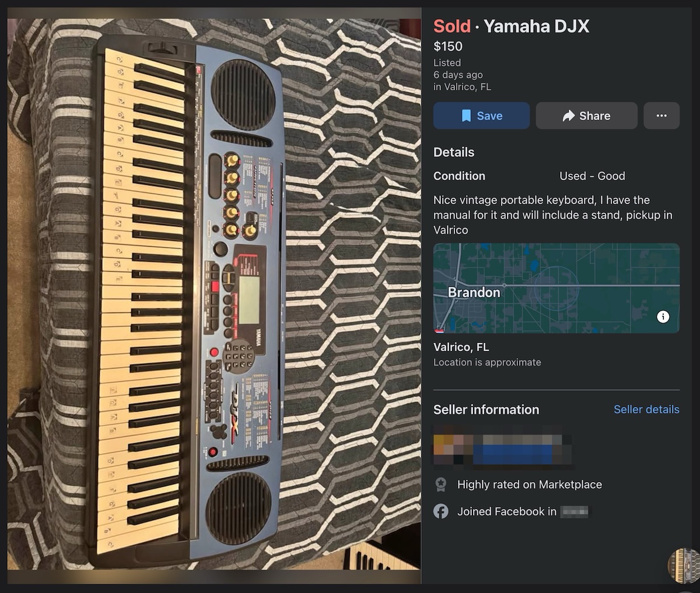Screen dimensions: 700x593
Task: Save the Yamaha DJX listing
Action: (481, 115)
